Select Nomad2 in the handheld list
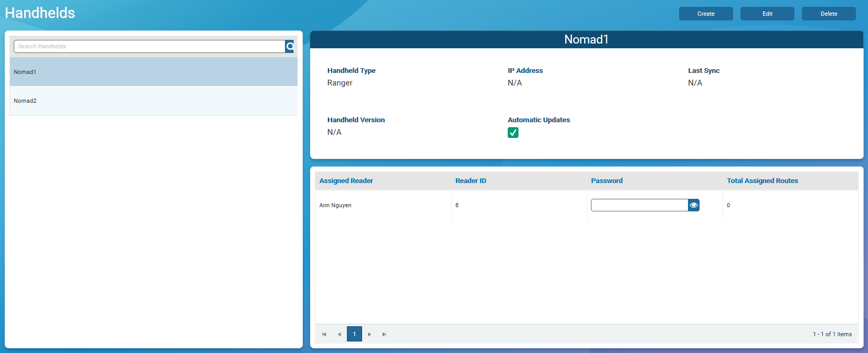This screenshot has height=353, width=868. 153,101
